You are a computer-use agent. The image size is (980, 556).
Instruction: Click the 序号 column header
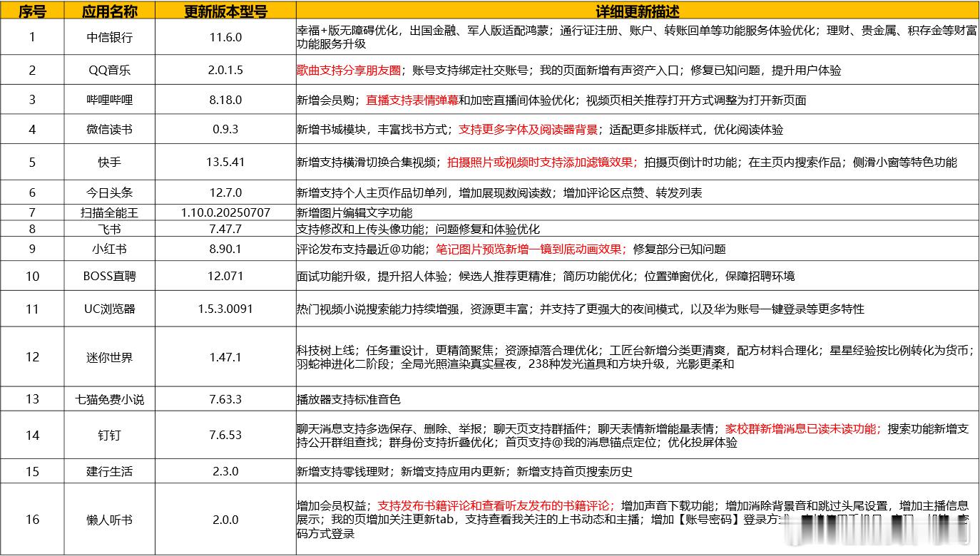coord(32,10)
